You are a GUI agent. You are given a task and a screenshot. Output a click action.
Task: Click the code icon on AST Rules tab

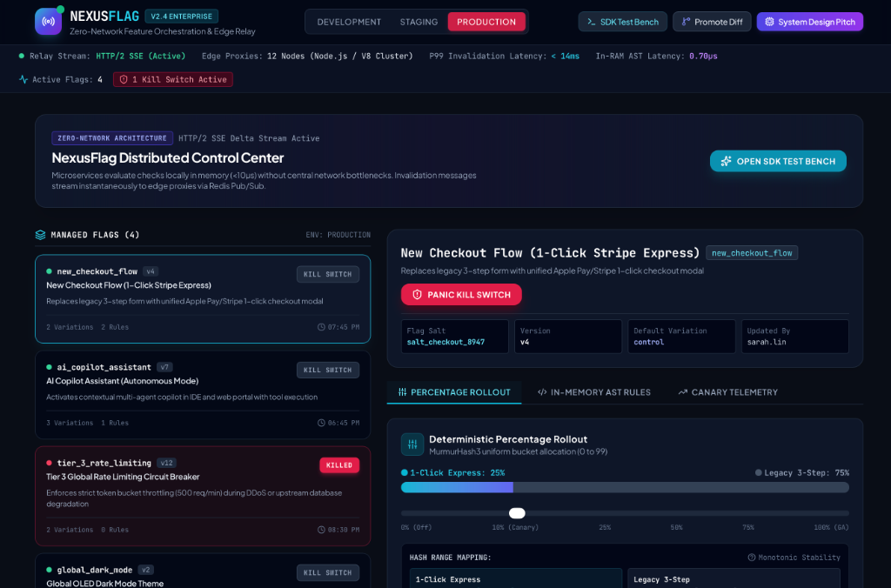tap(542, 392)
